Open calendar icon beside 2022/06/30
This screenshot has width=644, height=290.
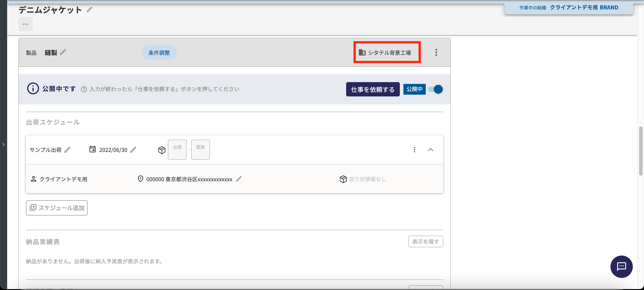point(93,149)
